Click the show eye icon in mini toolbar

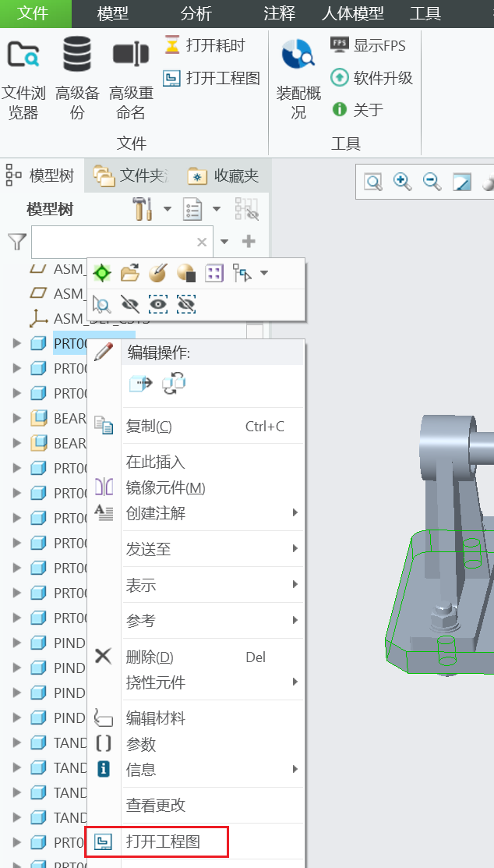(x=158, y=304)
